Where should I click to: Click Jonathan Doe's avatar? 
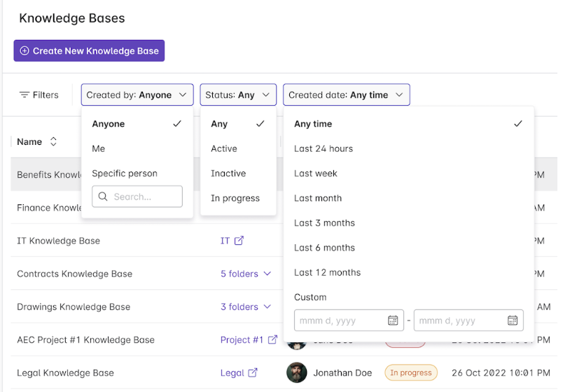pyautogui.click(x=297, y=373)
